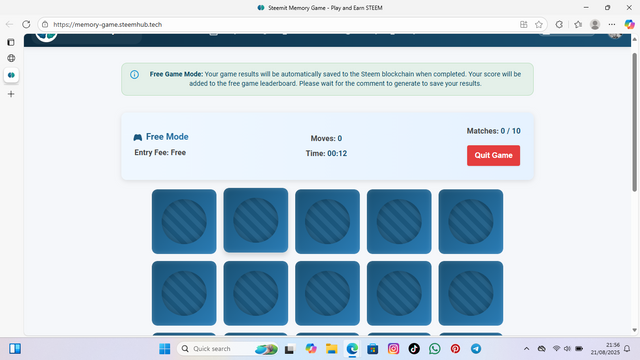640x360 pixels.
Task: Open Wi-Fi network settings in tray
Action: (x=556, y=349)
